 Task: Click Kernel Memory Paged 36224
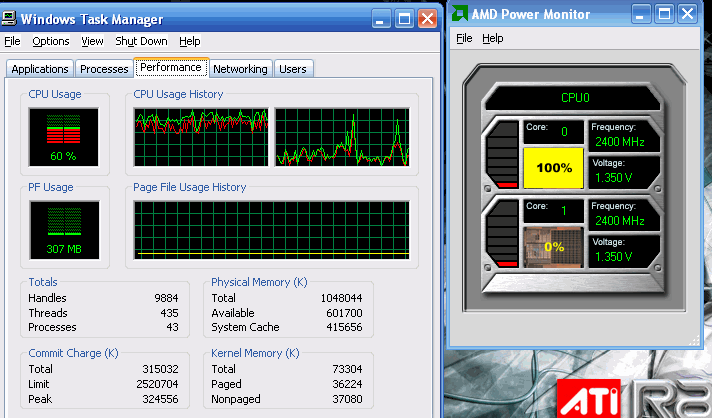coord(347,384)
